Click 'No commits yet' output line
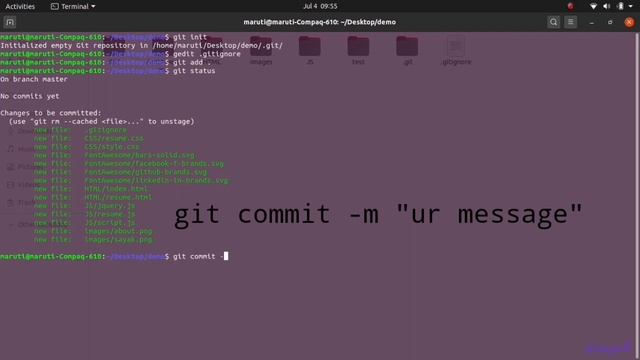640x360 pixels. click(30, 96)
